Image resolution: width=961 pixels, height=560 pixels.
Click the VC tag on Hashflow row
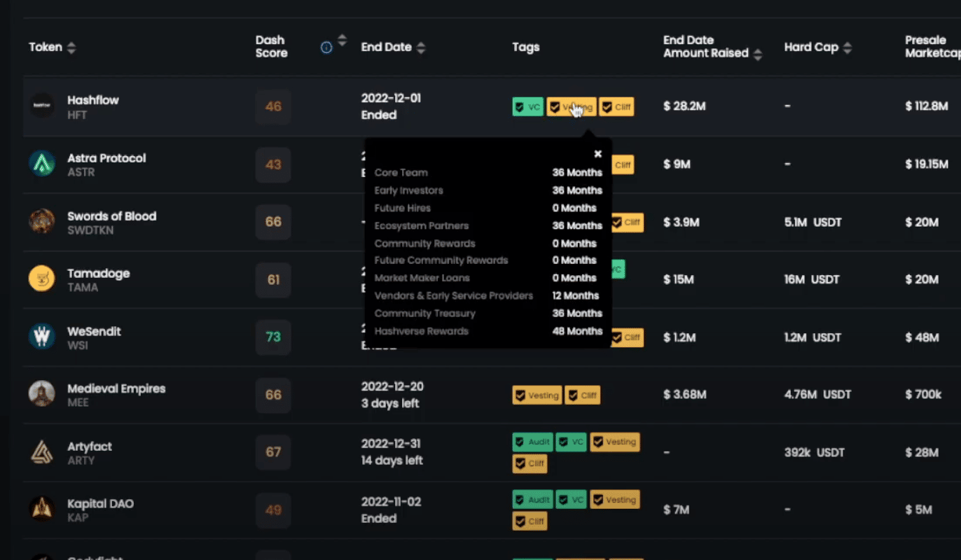coord(528,107)
